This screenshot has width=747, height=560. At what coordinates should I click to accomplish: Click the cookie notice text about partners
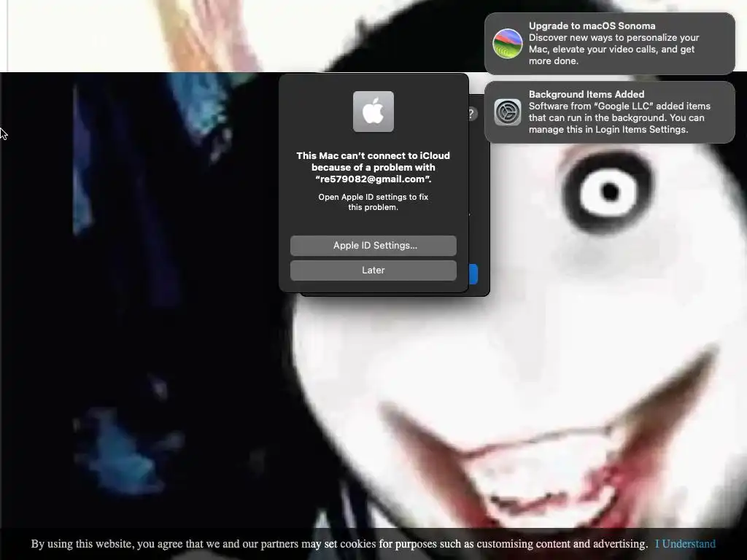pyautogui.click(x=339, y=544)
